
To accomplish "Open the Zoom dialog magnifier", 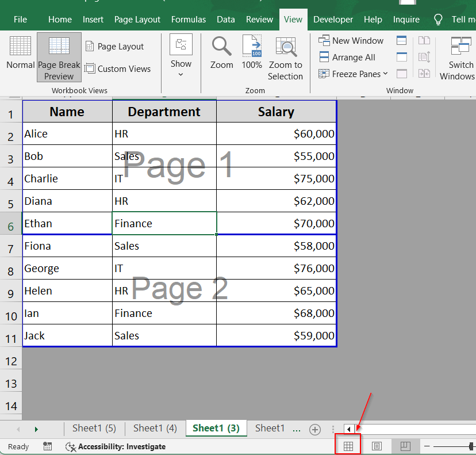I will (221, 52).
